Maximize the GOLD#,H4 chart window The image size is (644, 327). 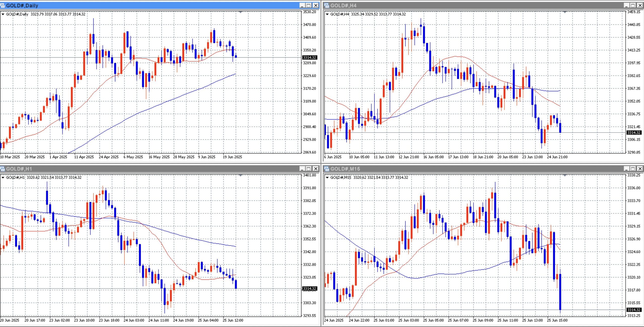[633, 6]
